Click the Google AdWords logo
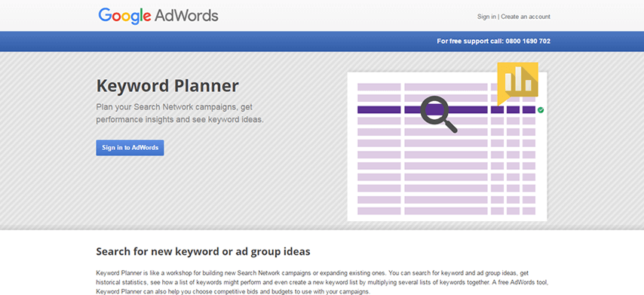This screenshot has height=295, width=644. point(158,17)
